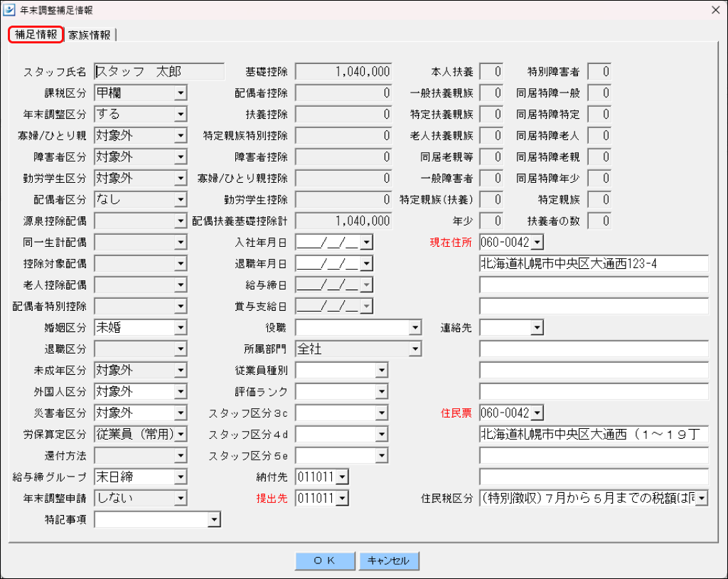Viewport: 728px width, 579px height.
Task: Expand the 還付方法 dropdown
Action: 181,456
